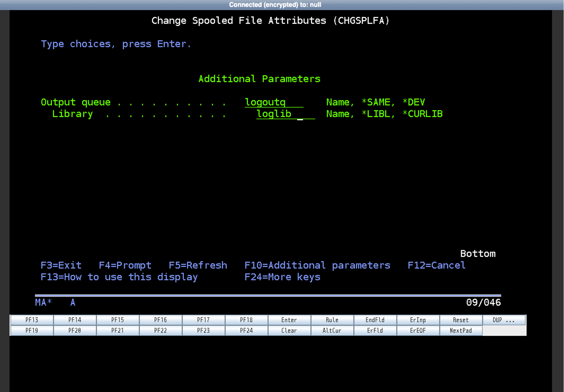
Task: Focus the Library field containing loglib
Action: 286,114
